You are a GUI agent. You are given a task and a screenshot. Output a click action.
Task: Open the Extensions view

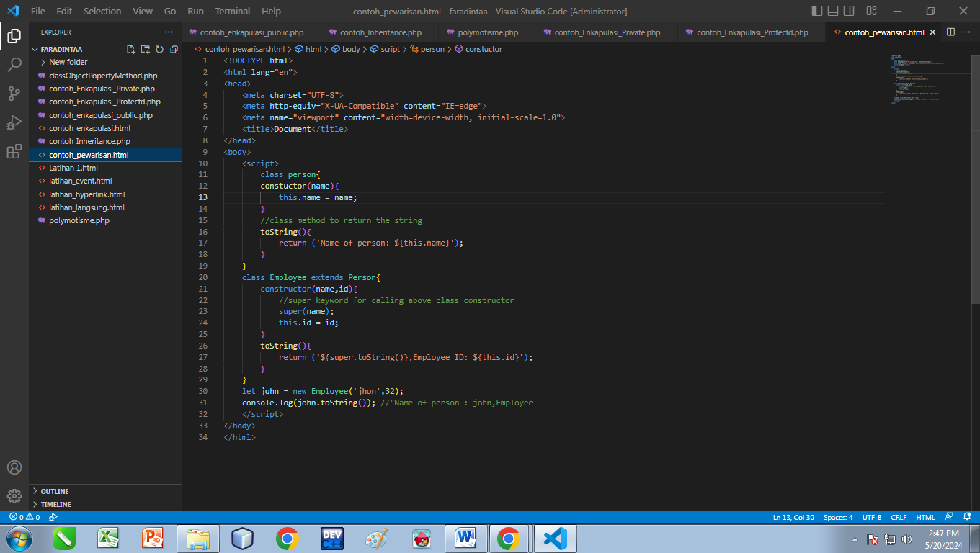click(x=14, y=151)
